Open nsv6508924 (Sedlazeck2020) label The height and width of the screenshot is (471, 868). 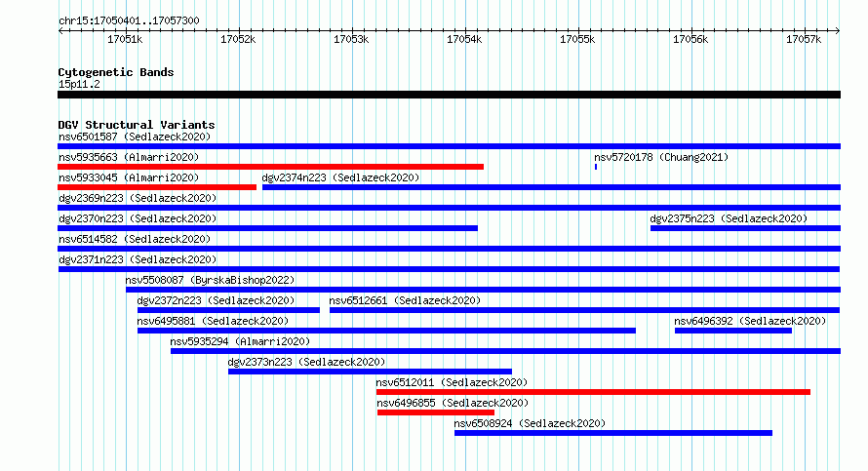[530, 423]
